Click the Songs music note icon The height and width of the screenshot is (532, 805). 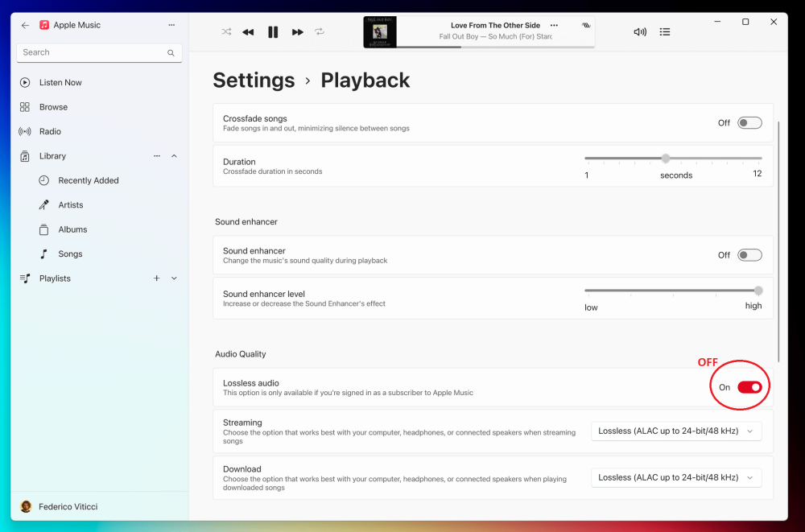pos(44,254)
